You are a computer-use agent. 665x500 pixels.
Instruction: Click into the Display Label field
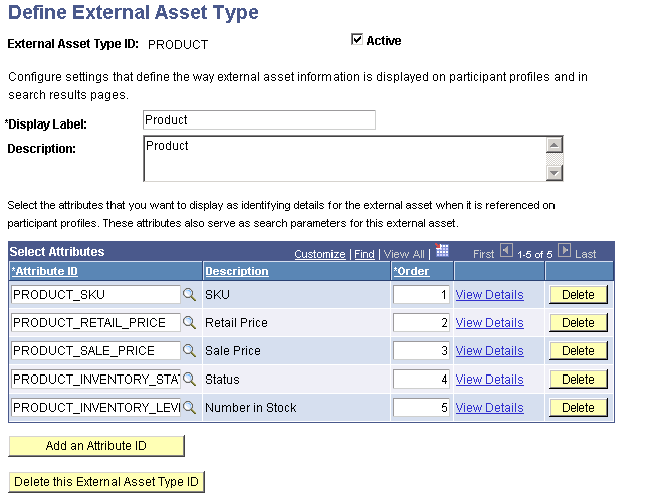[x=259, y=120]
